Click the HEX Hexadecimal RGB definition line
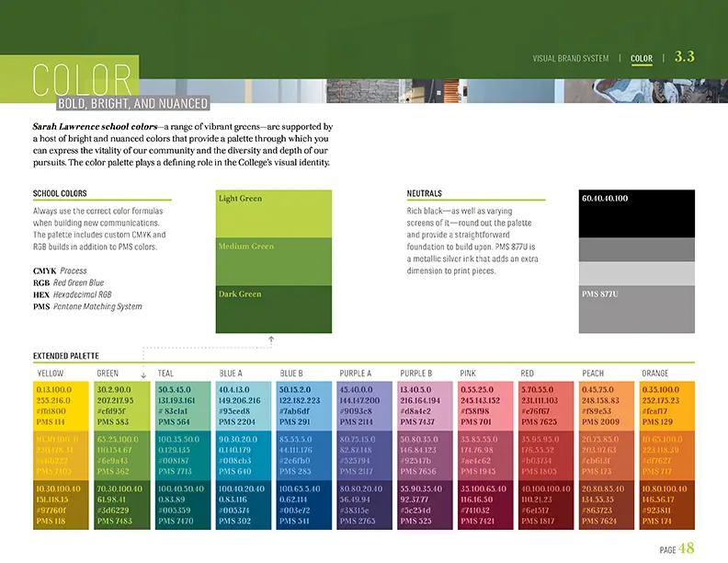This screenshot has height=563, width=728. pyautogui.click(x=72, y=294)
